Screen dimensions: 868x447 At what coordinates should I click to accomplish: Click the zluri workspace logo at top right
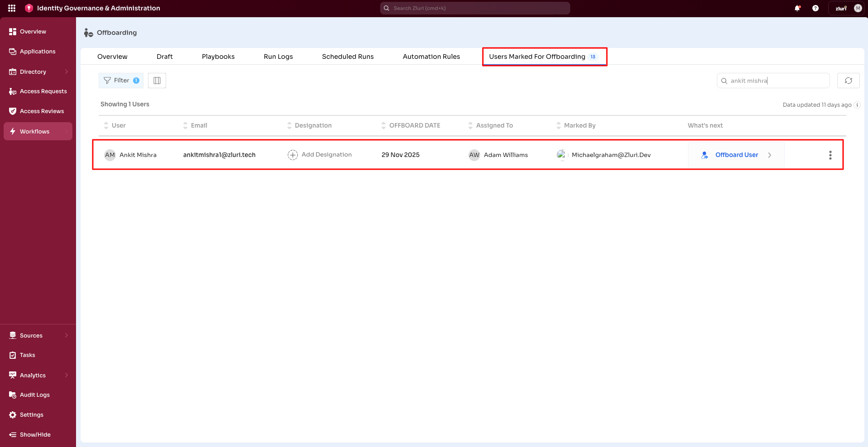point(841,8)
